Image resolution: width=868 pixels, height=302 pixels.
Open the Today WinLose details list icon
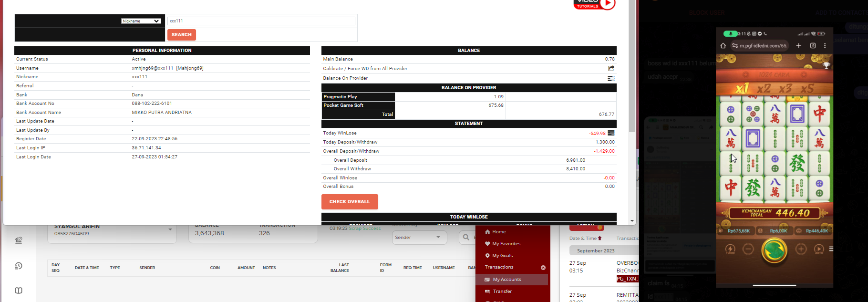coord(611,133)
